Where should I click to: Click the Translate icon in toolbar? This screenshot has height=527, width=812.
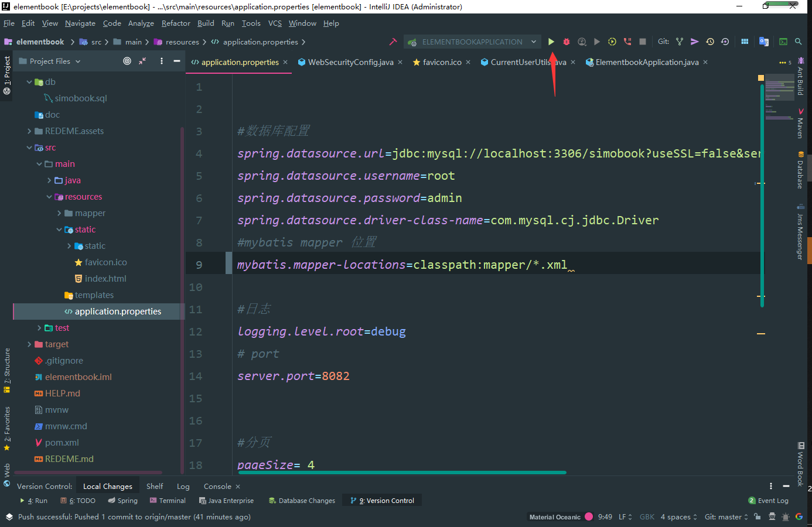coord(764,42)
